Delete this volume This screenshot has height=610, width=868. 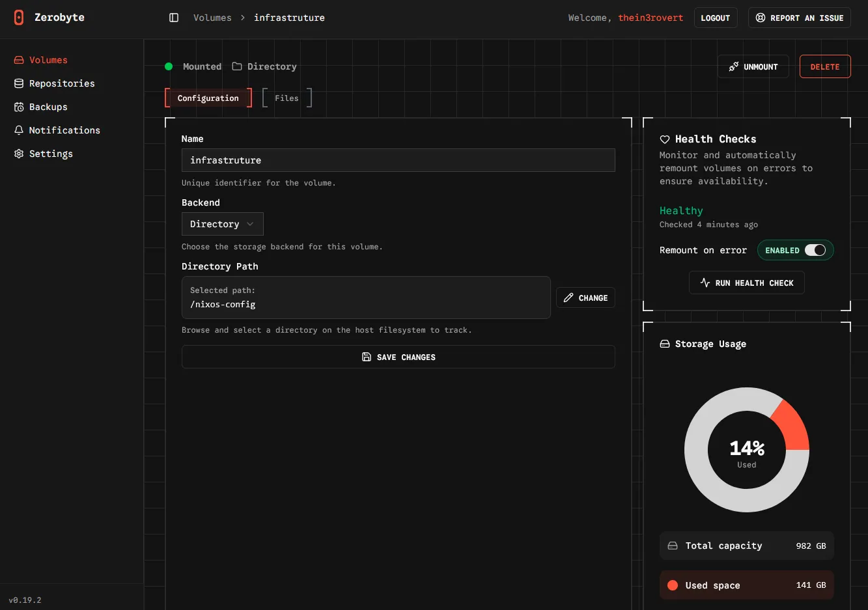(x=824, y=66)
